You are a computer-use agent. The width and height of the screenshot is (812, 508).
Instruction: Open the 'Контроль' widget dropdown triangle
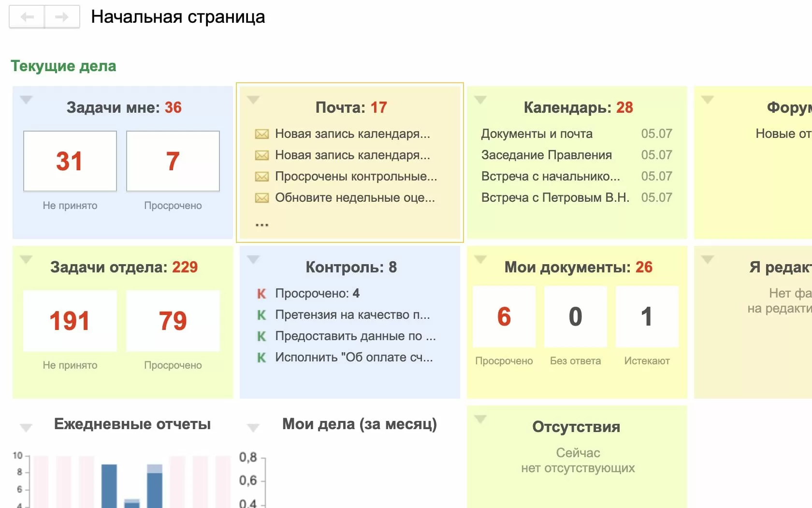click(x=253, y=259)
